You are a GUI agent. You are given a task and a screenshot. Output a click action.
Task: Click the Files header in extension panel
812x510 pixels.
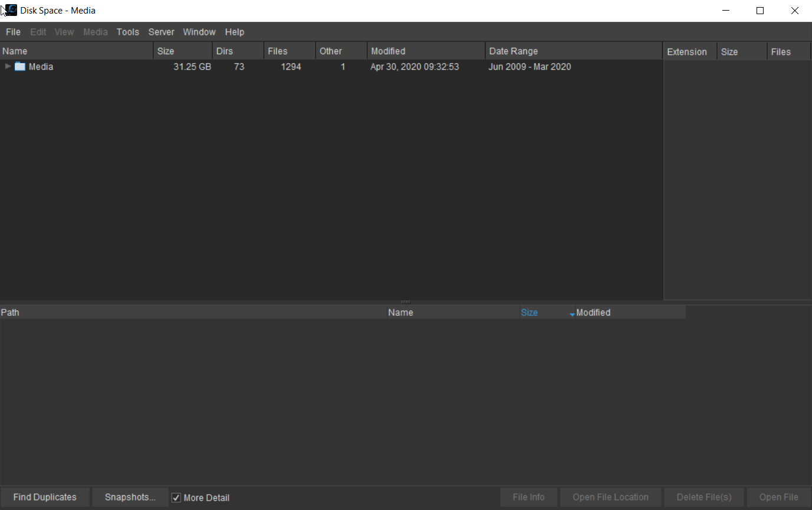[789, 52]
